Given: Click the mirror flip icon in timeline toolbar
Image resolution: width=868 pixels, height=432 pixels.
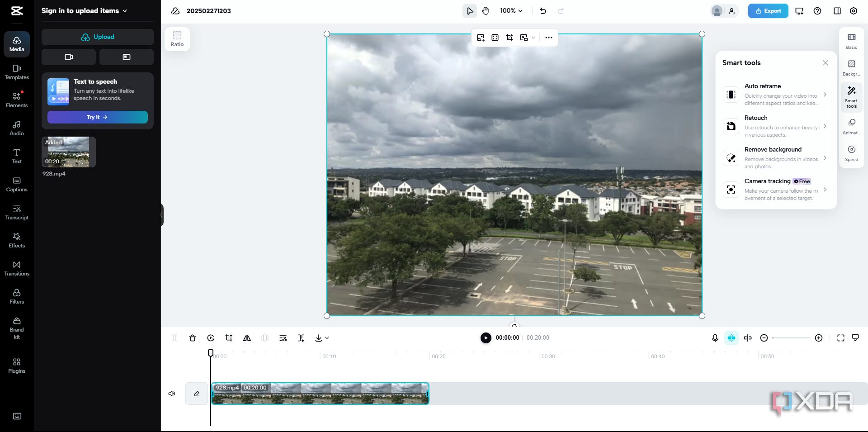Looking at the screenshot, I should point(247,338).
